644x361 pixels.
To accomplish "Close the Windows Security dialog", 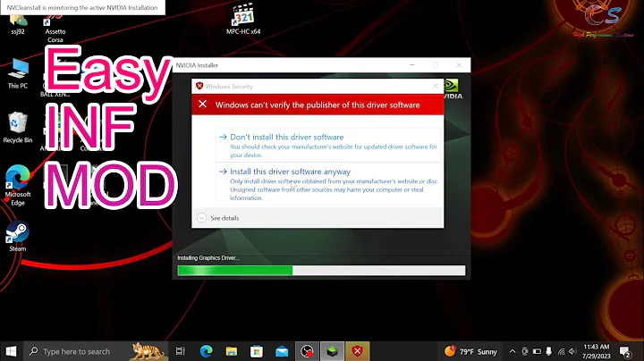I will coord(436,86).
